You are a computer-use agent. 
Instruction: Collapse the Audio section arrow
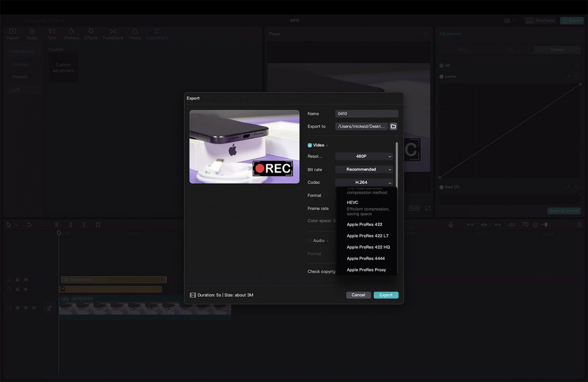coord(327,240)
